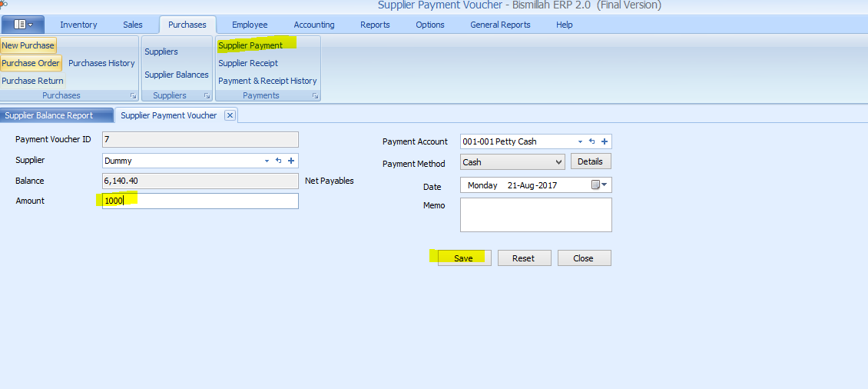Viewport: 868px width, 389px height.
Task: Click inside the Memo text box
Action: (535, 214)
